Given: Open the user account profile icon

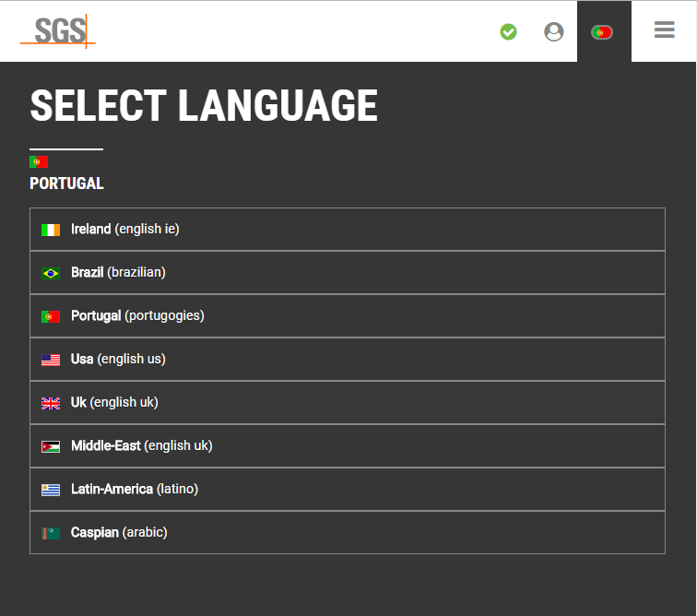Looking at the screenshot, I should tap(554, 31).
